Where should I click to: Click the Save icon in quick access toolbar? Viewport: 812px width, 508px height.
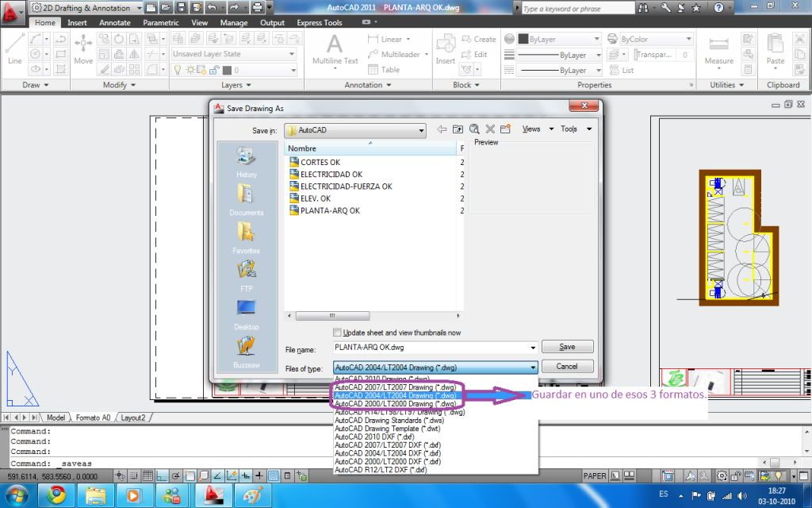[x=181, y=8]
